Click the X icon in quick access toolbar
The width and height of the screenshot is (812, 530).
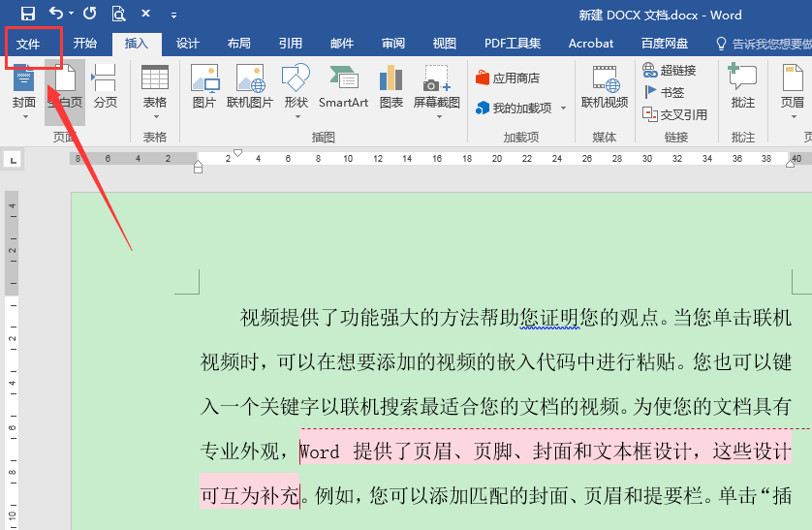click(x=146, y=14)
